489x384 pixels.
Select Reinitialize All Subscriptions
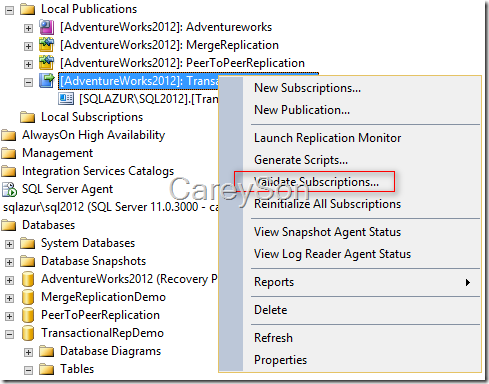pyautogui.click(x=362, y=204)
